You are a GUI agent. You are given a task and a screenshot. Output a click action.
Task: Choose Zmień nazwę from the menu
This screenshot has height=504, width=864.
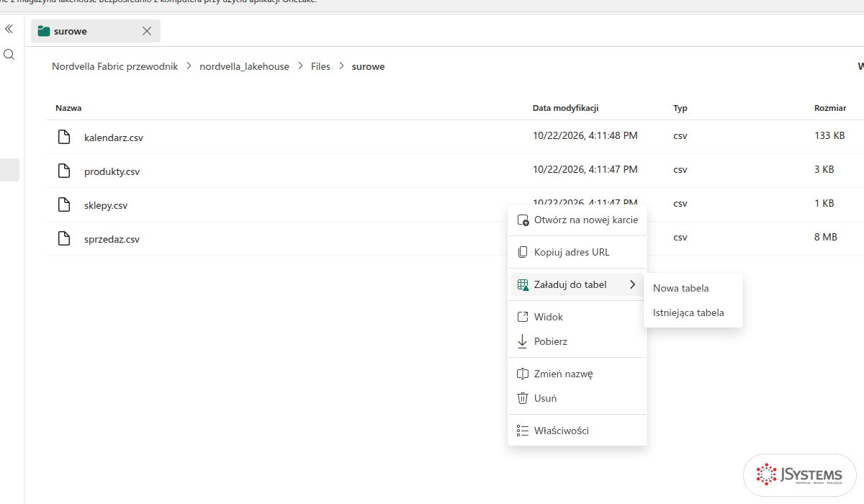(x=577, y=374)
